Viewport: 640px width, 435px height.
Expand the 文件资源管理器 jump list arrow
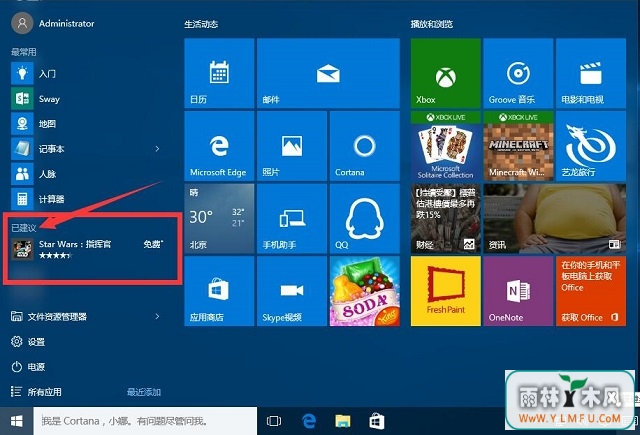pos(158,317)
